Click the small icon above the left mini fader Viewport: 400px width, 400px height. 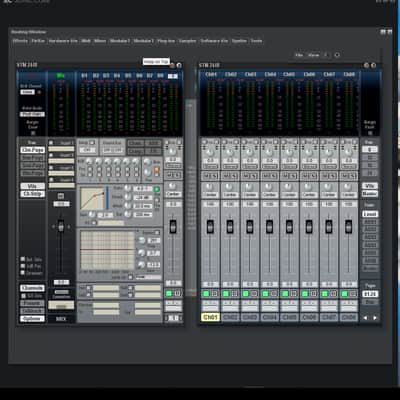tap(61, 196)
